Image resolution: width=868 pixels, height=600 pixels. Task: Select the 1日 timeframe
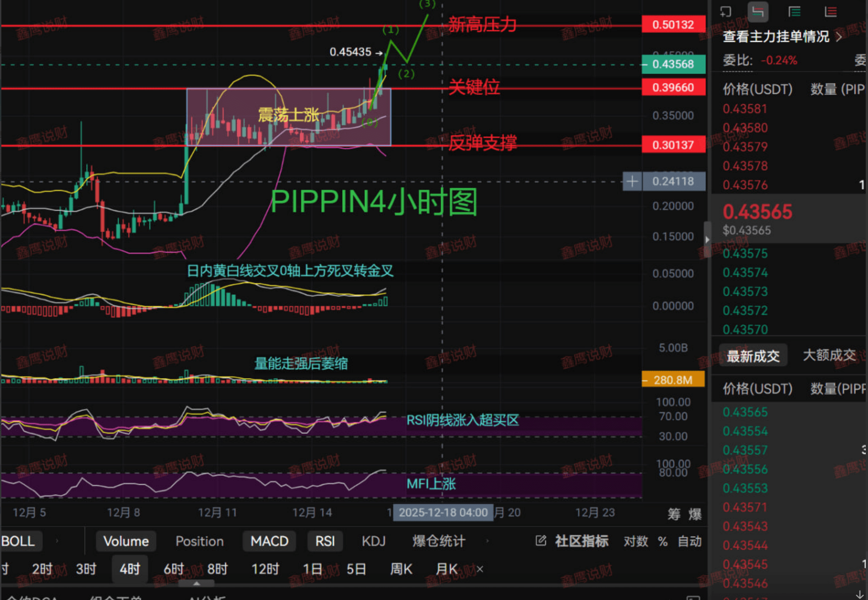pyautogui.click(x=312, y=569)
